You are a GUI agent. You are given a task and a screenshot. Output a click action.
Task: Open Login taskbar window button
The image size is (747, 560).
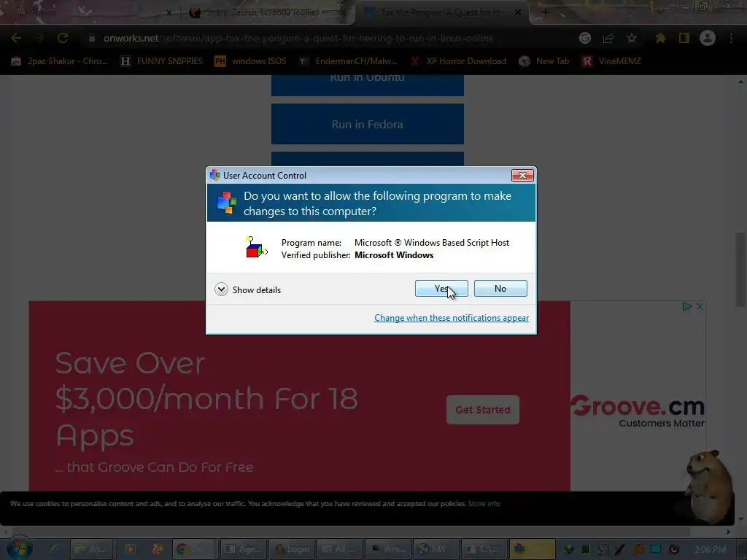pos(293,550)
